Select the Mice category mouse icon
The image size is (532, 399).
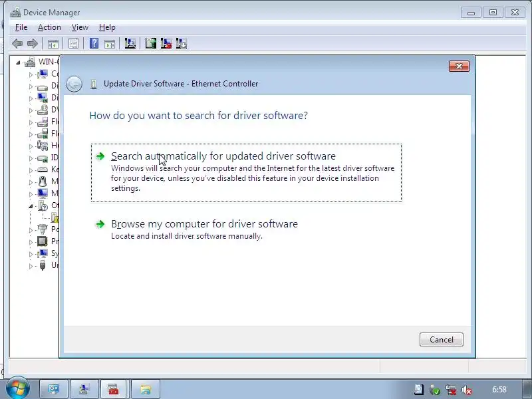point(43,182)
